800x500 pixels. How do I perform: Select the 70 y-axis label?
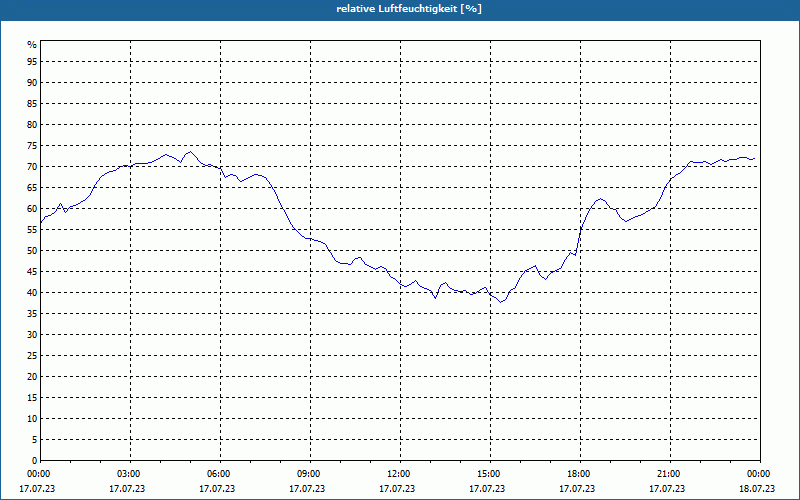pyautogui.click(x=32, y=166)
